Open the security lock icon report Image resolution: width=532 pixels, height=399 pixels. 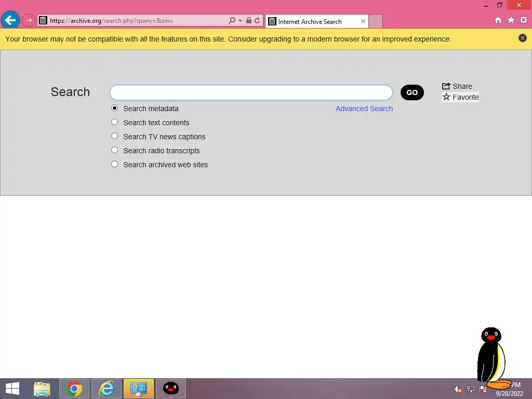pyautogui.click(x=249, y=20)
